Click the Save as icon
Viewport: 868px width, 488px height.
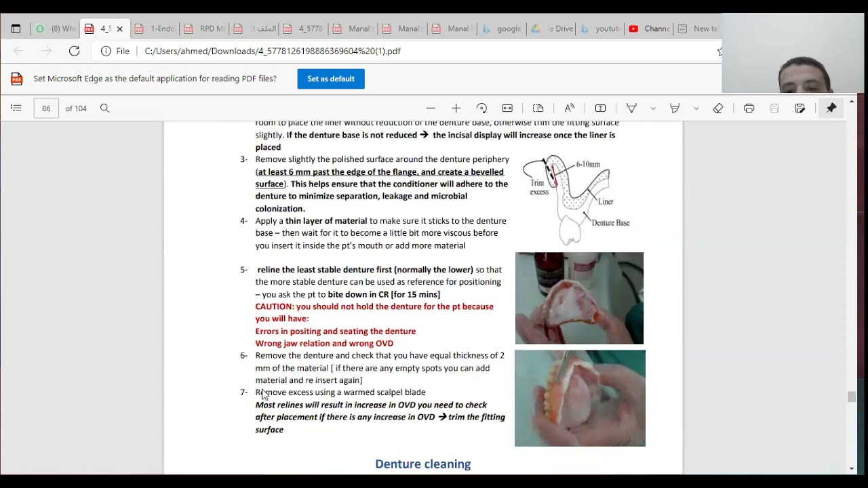pos(800,108)
